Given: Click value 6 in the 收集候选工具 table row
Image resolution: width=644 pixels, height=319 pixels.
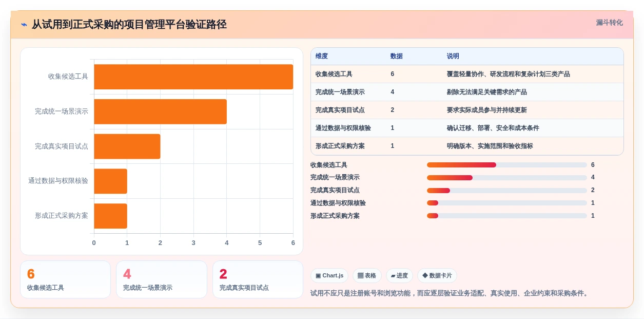Looking at the screenshot, I should tap(393, 74).
